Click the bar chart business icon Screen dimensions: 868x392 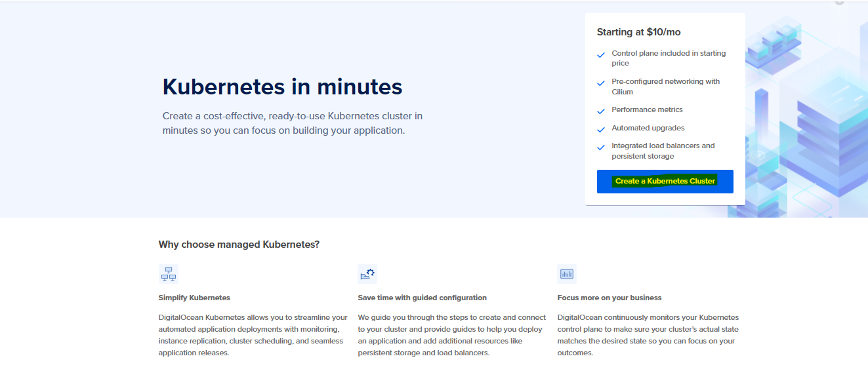pos(566,274)
